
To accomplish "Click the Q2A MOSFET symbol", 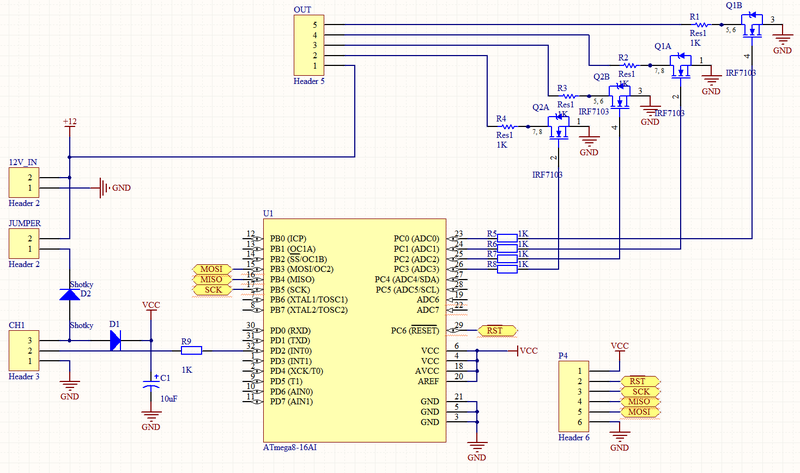I will (x=558, y=128).
